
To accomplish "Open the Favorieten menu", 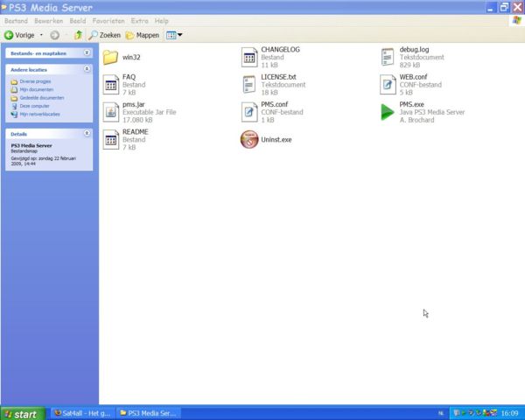I will pyautogui.click(x=108, y=21).
